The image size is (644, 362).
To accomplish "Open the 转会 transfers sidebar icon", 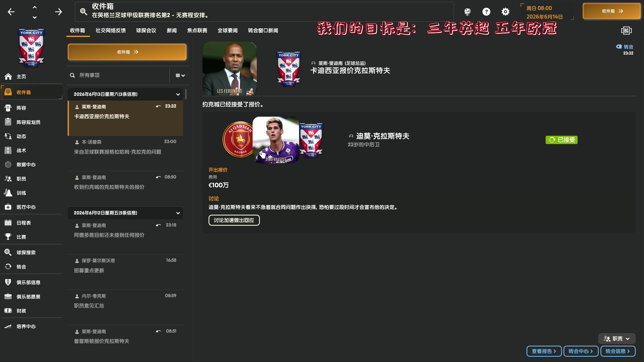I will pyautogui.click(x=8, y=267).
